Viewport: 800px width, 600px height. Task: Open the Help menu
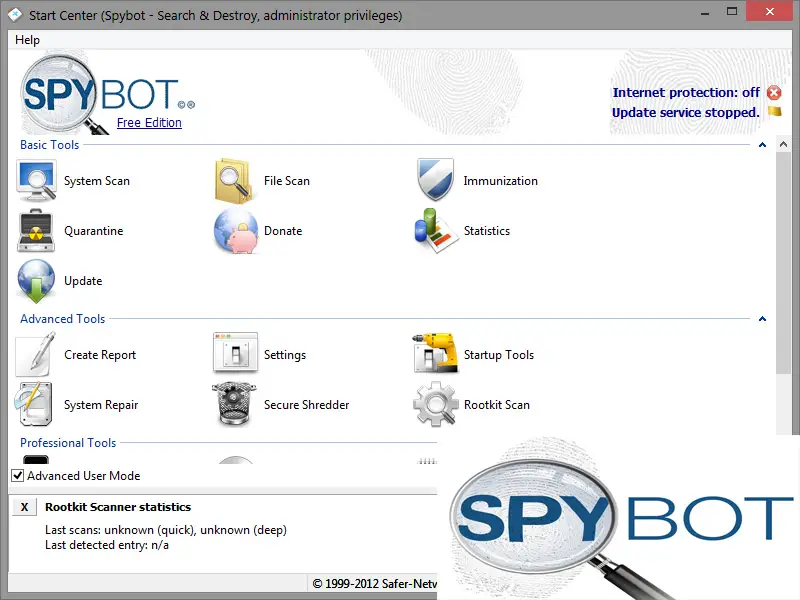27,40
